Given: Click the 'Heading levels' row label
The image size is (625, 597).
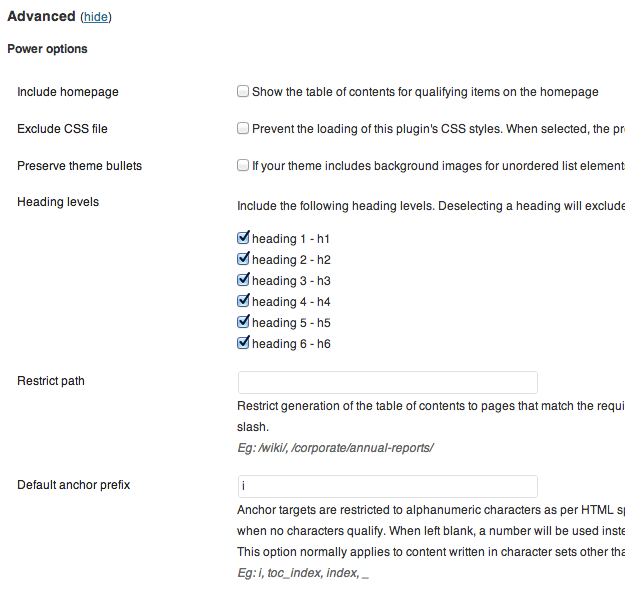Looking at the screenshot, I should click(x=58, y=202).
